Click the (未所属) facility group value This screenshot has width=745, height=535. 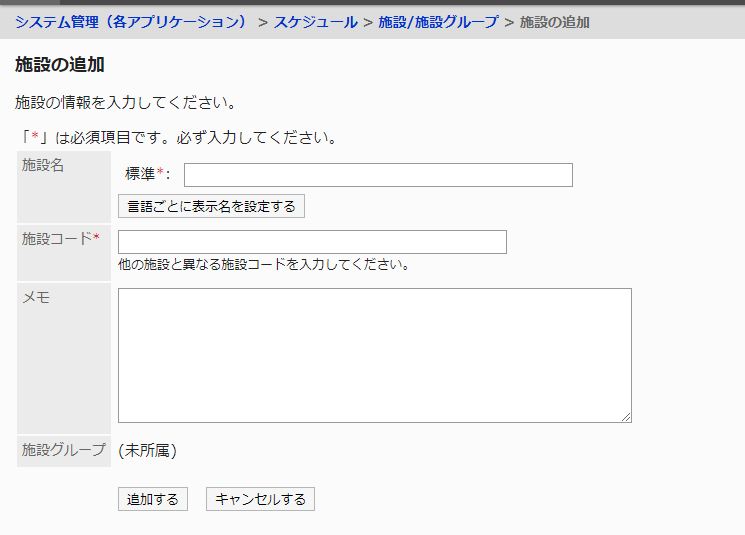pyautogui.click(x=147, y=451)
